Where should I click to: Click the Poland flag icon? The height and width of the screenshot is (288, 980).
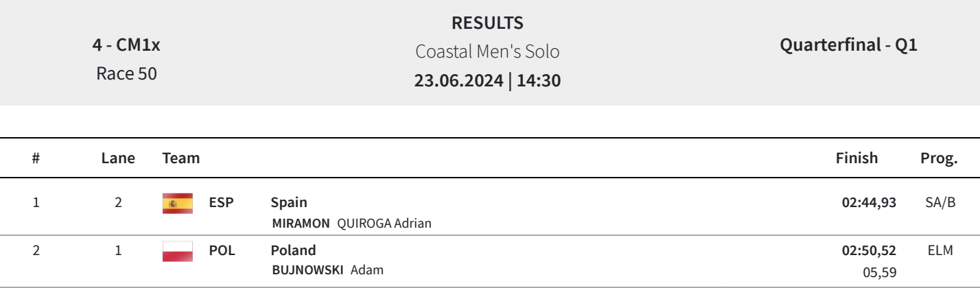[177, 252]
